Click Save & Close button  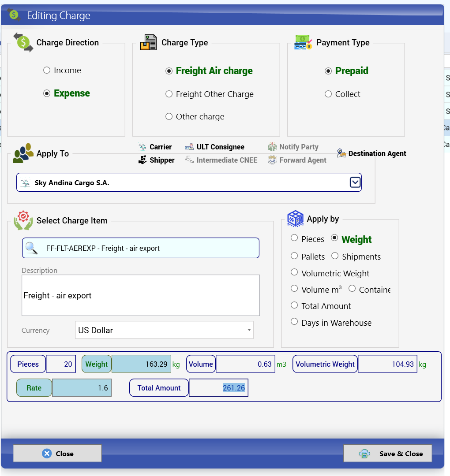[x=388, y=454]
